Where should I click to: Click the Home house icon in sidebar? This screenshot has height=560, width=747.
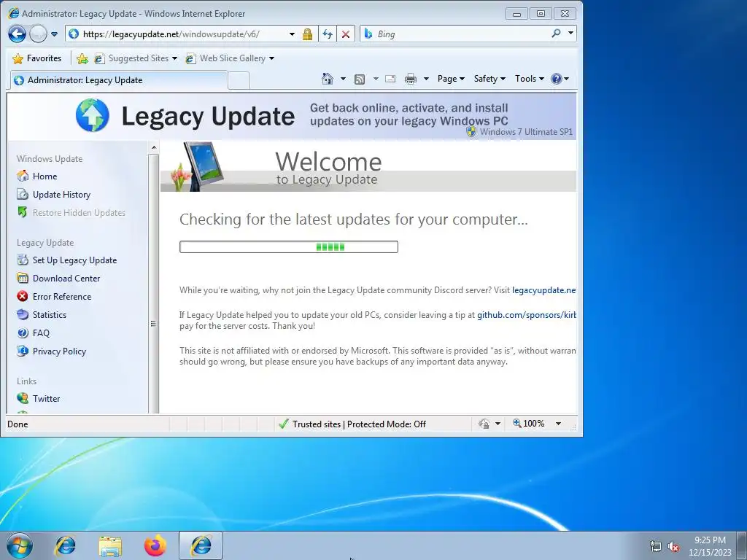tap(23, 176)
